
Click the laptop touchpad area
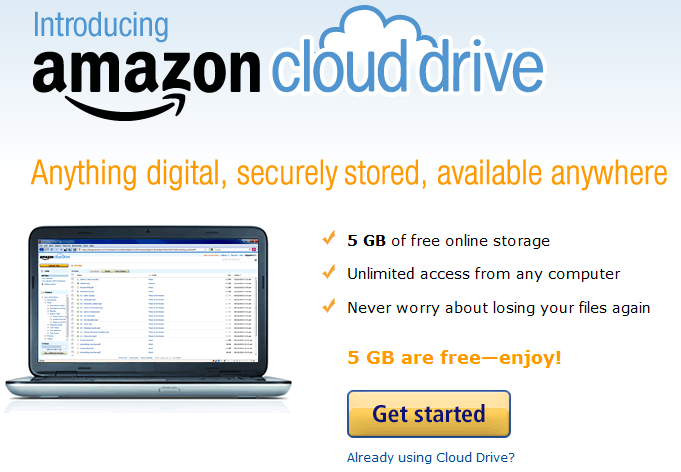coord(169,389)
